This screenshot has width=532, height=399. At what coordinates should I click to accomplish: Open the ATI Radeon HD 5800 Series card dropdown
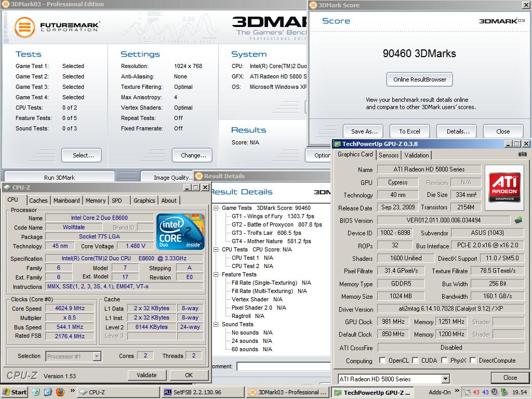click(x=445, y=379)
